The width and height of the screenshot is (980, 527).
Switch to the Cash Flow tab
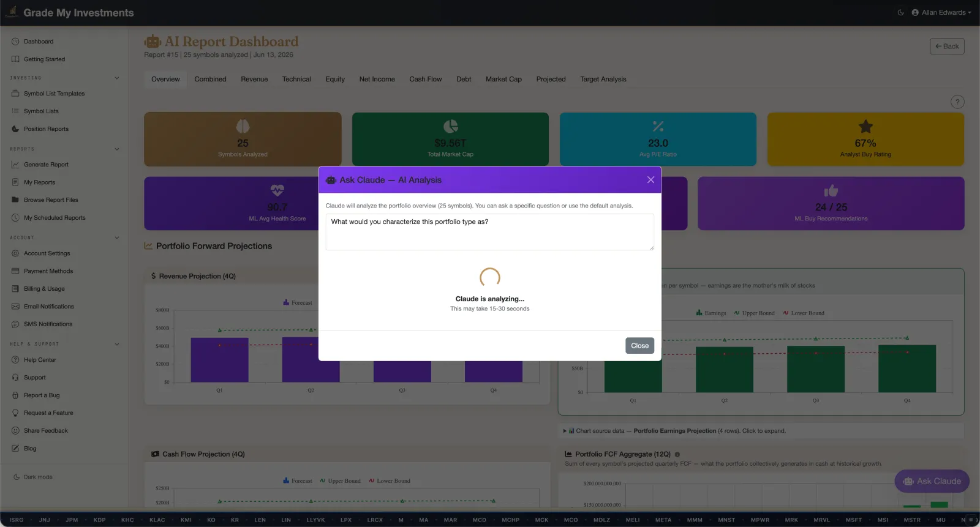coord(426,80)
